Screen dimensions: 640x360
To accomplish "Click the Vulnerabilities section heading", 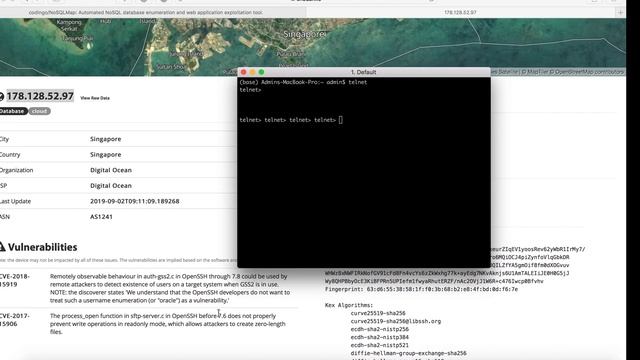I will tap(42, 247).
